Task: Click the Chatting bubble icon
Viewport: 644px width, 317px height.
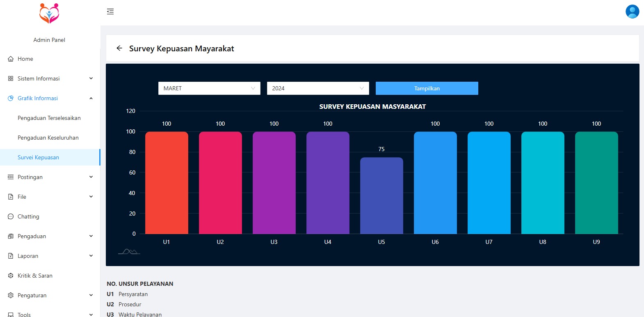Action: (11, 216)
